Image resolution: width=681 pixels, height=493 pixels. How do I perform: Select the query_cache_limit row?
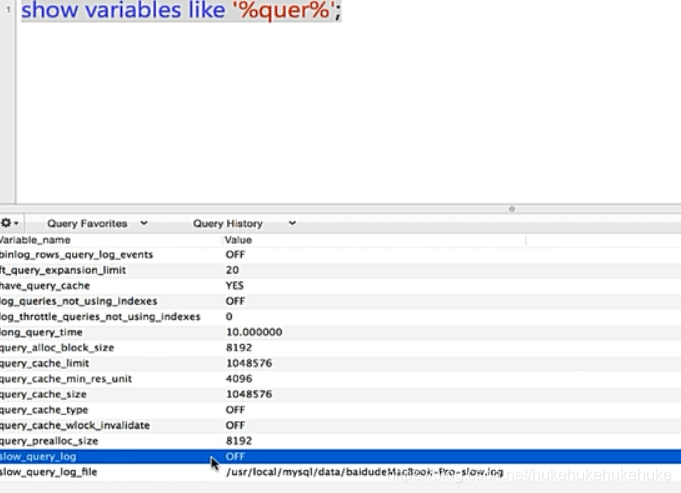click(x=340, y=363)
